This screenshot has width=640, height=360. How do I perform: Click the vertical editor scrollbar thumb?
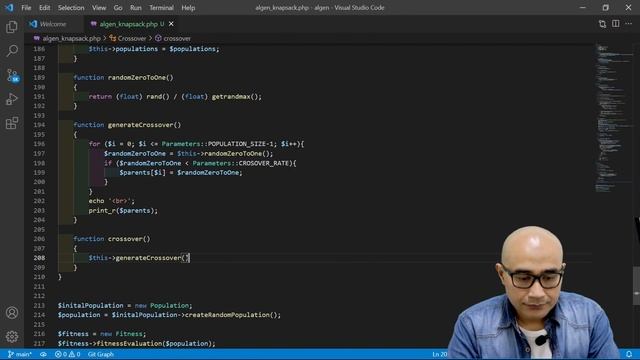[636, 285]
